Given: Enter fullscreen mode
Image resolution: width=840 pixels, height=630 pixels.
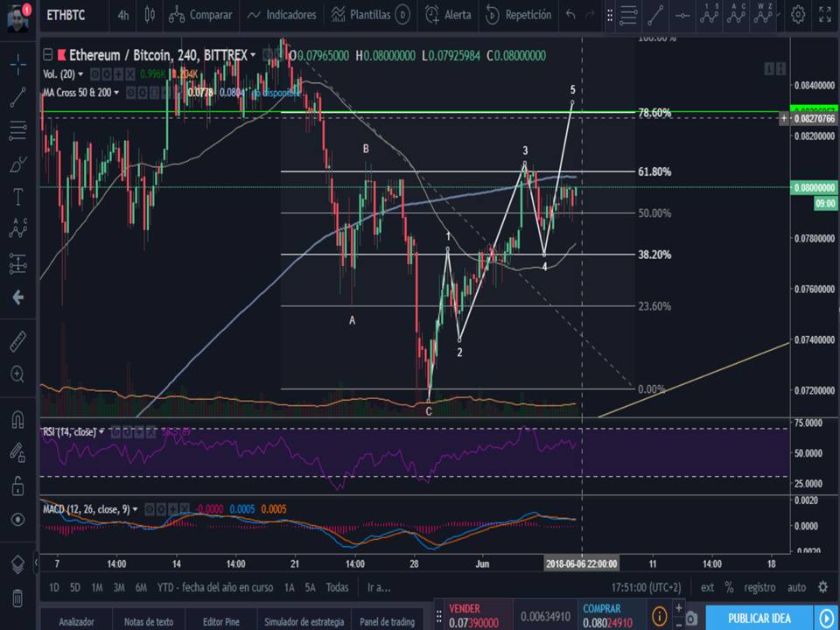Looking at the screenshot, I should [x=825, y=15].
